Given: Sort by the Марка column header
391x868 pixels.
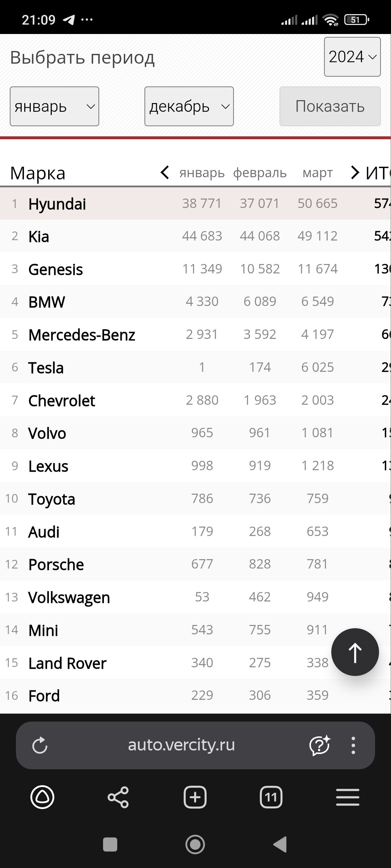Looking at the screenshot, I should pyautogui.click(x=38, y=173).
